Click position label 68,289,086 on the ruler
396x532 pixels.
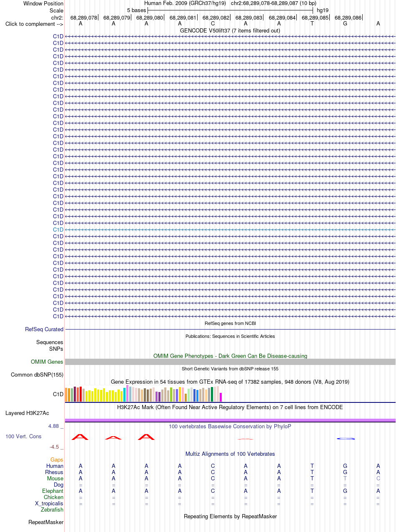(348, 17)
